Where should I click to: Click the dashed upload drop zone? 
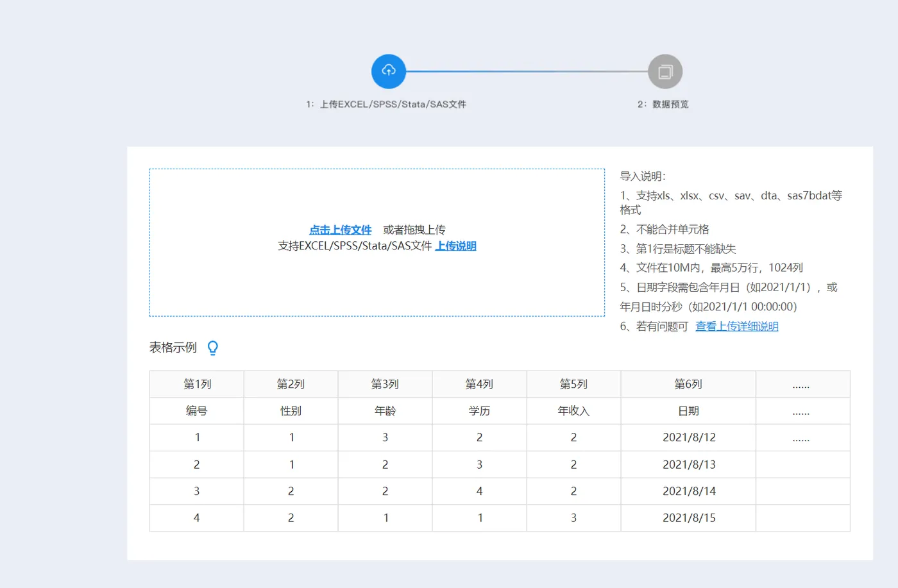[377, 242]
